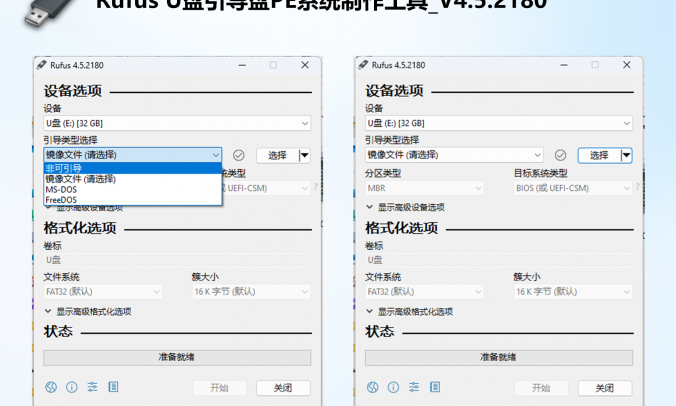Viewport: 676px width, 406px height.
Task: Click checksum checkmark icon in left Rufus window
Action: pyautogui.click(x=238, y=155)
